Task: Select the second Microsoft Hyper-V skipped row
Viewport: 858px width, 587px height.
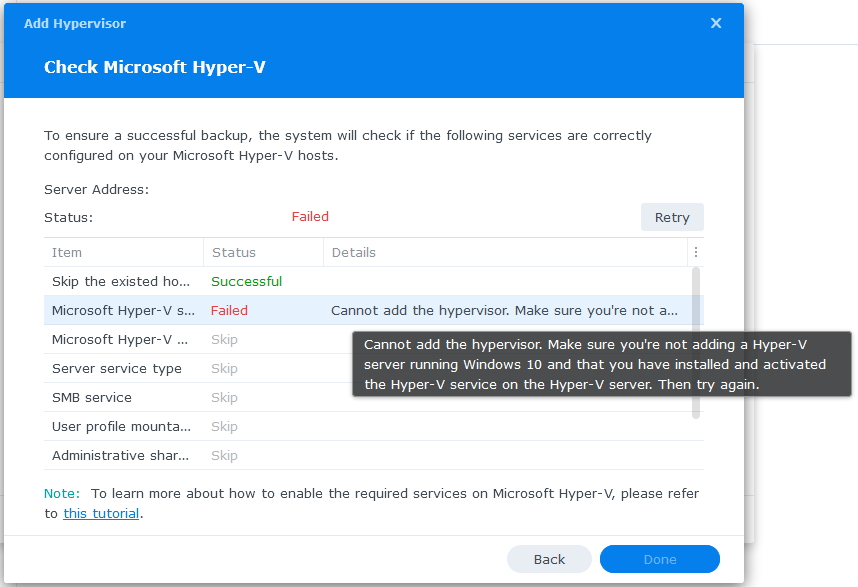Action: click(198, 339)
